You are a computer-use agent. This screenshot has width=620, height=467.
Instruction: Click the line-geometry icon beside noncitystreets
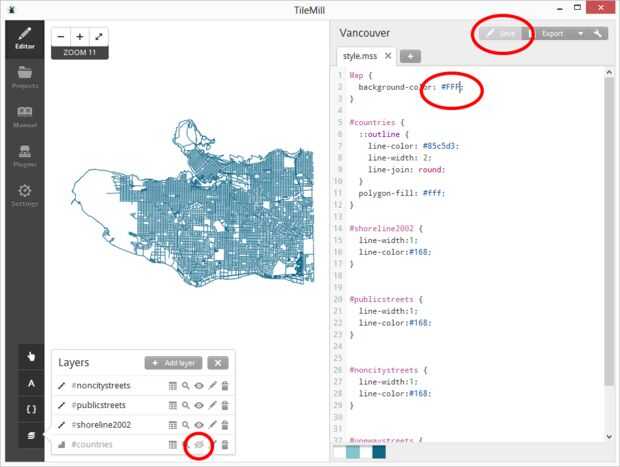click(61, 386)
